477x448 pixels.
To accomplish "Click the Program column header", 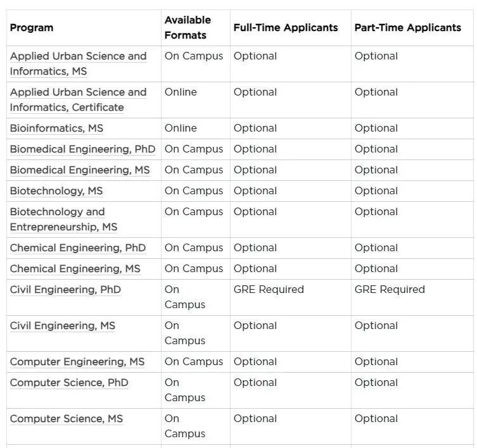I will click(32, 28).
